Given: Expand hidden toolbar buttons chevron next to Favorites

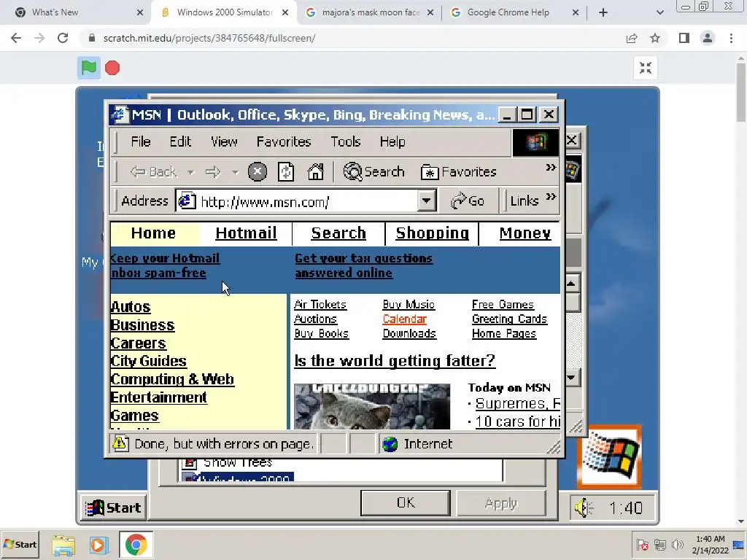Looking at the screenshot, I should pyautogui.click(x=551, y=168).
